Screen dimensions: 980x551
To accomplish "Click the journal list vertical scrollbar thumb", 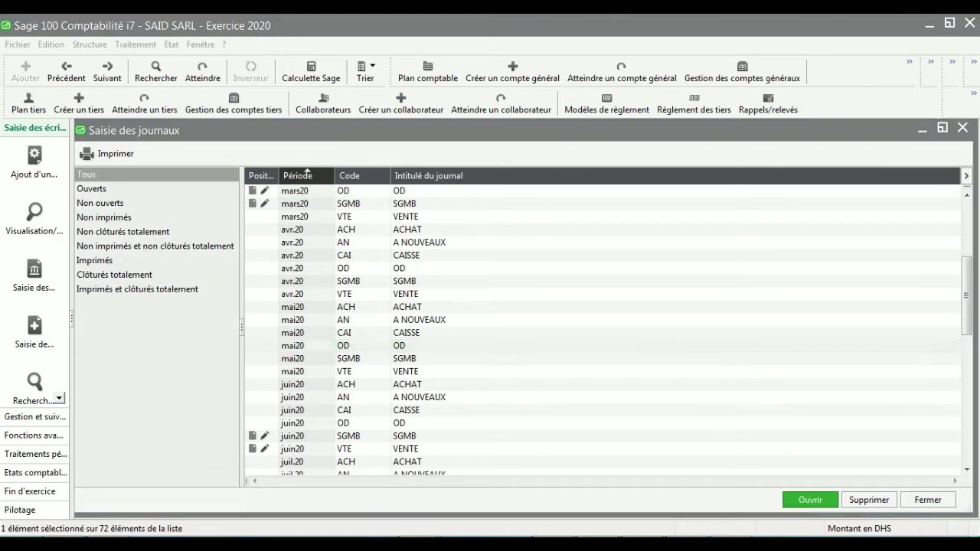I will coord(966,295).
